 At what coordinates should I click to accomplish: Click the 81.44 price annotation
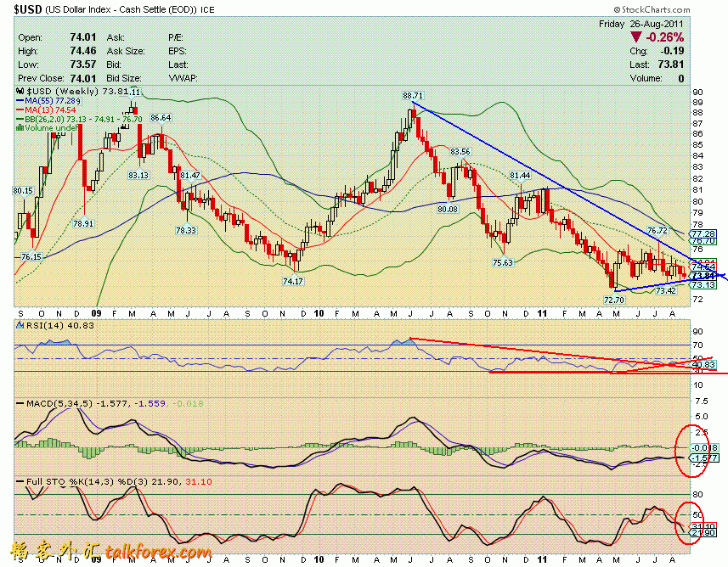click(520, 176)
